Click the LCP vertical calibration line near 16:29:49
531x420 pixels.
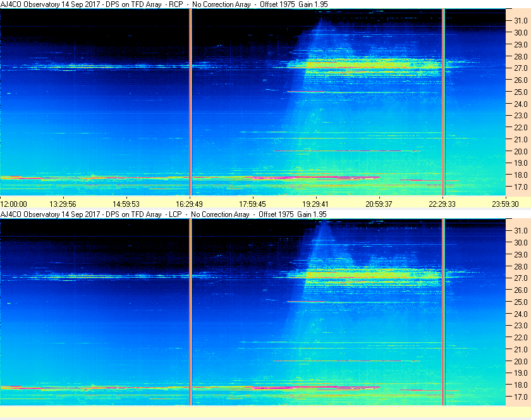[x=190, y=312]
